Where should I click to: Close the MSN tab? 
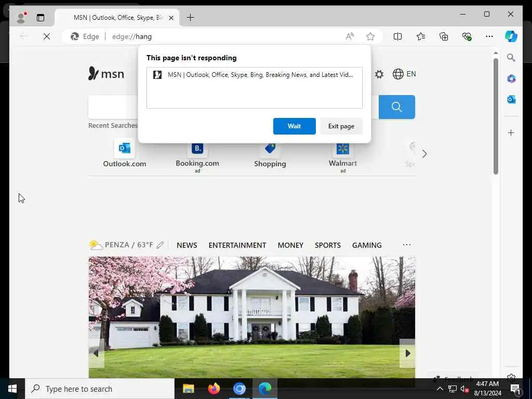pyautogui.click(x=171, y=18)
